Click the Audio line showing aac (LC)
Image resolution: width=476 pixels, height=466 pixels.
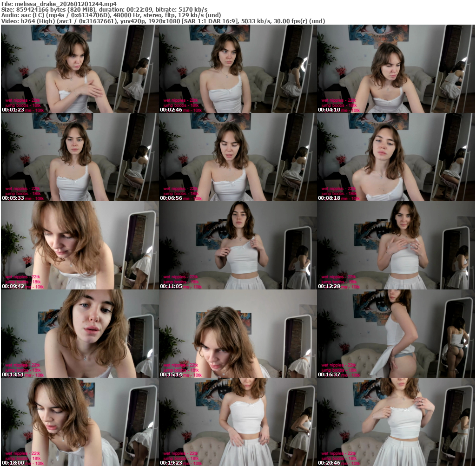click(111, 15)
